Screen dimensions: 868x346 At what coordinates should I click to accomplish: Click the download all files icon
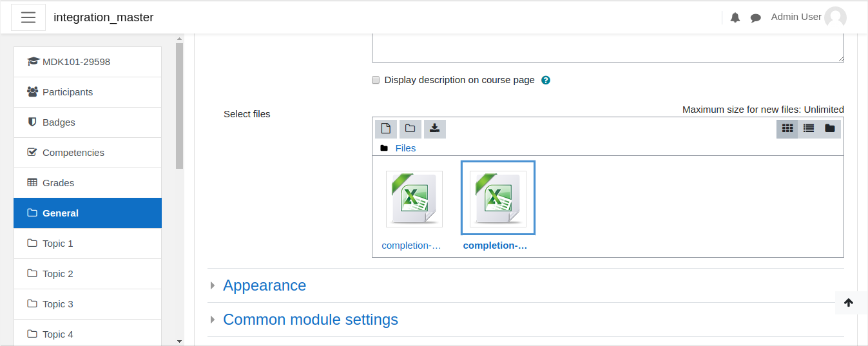coord(435,129)
